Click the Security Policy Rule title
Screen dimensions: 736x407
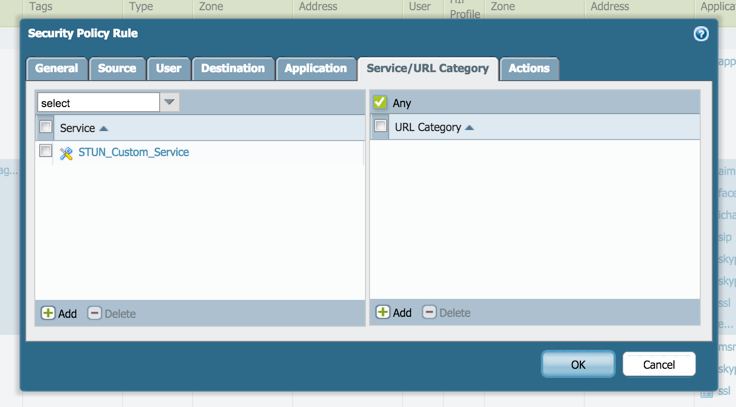pos(83,33)
